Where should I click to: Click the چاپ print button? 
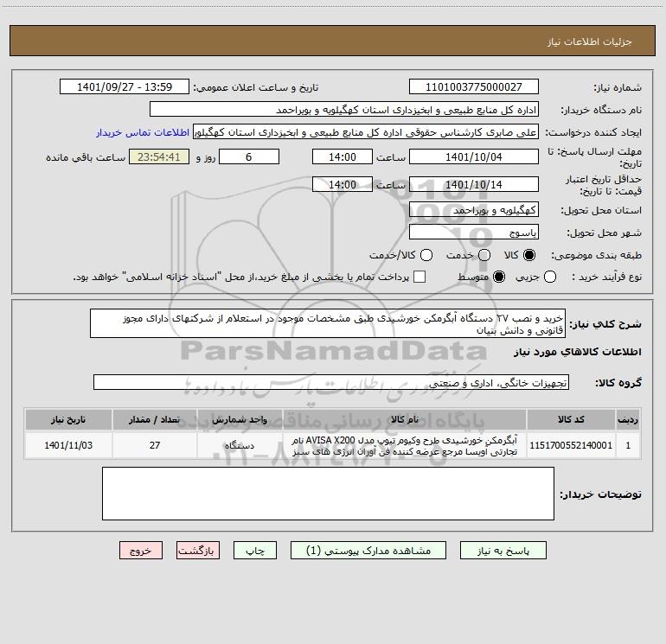pyautogui.click(x=255, y=551)
